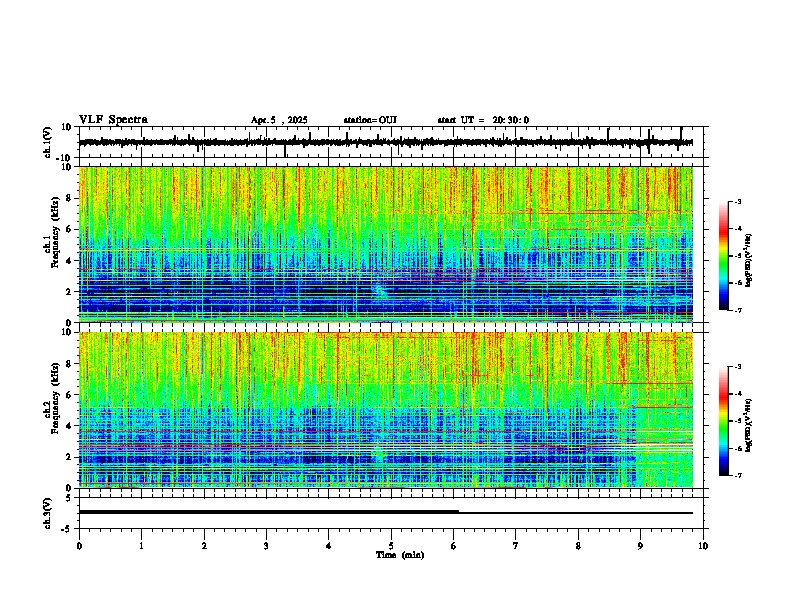792x612 pixels.
Task: Click the 'ch.1(V)' axis label
Action: (x=48, y=142)
